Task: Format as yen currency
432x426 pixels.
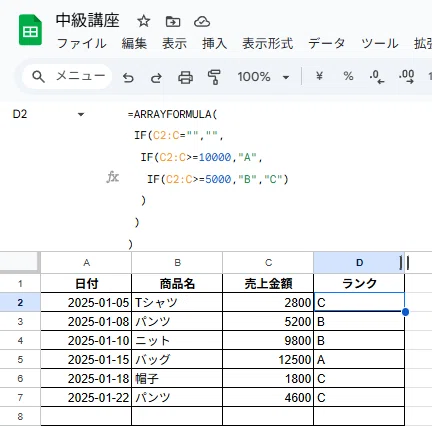Action: (x=319, y=76)
